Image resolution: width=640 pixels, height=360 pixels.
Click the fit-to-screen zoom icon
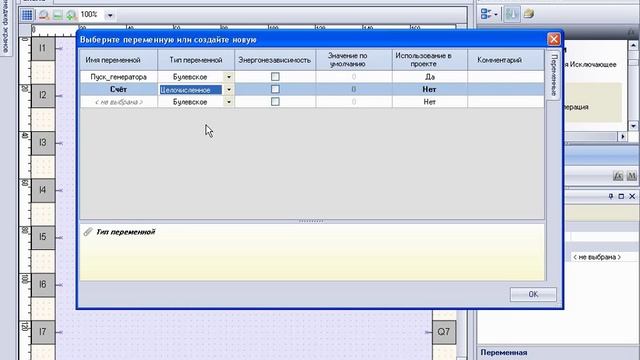58,16
